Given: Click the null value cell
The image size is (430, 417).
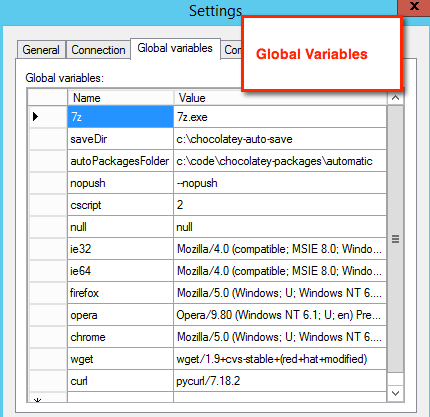Looking at the screenshot, I should pyautogui.click(x=280, y=227).
